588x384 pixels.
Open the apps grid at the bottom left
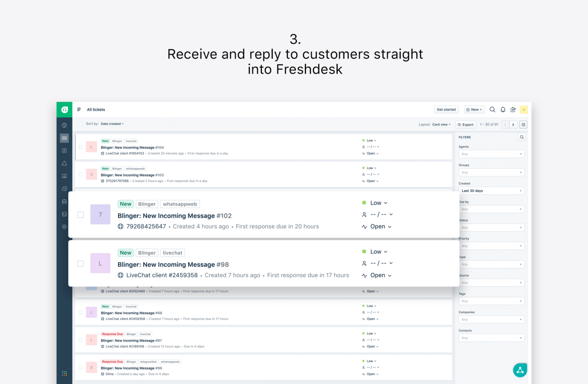pos(64,374)
